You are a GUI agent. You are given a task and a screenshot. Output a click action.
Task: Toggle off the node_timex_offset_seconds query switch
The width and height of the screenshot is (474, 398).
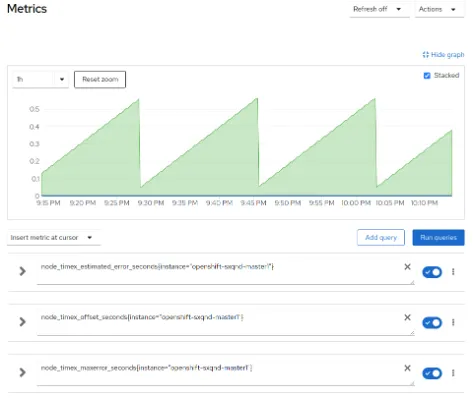click(x=432, y=323)
